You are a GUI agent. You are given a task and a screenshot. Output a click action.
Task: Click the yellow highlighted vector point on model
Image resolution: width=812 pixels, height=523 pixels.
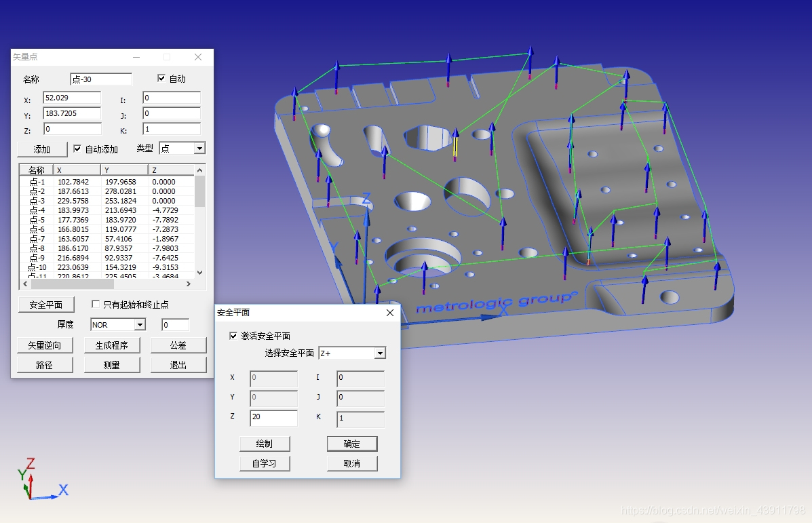(455, 147)
